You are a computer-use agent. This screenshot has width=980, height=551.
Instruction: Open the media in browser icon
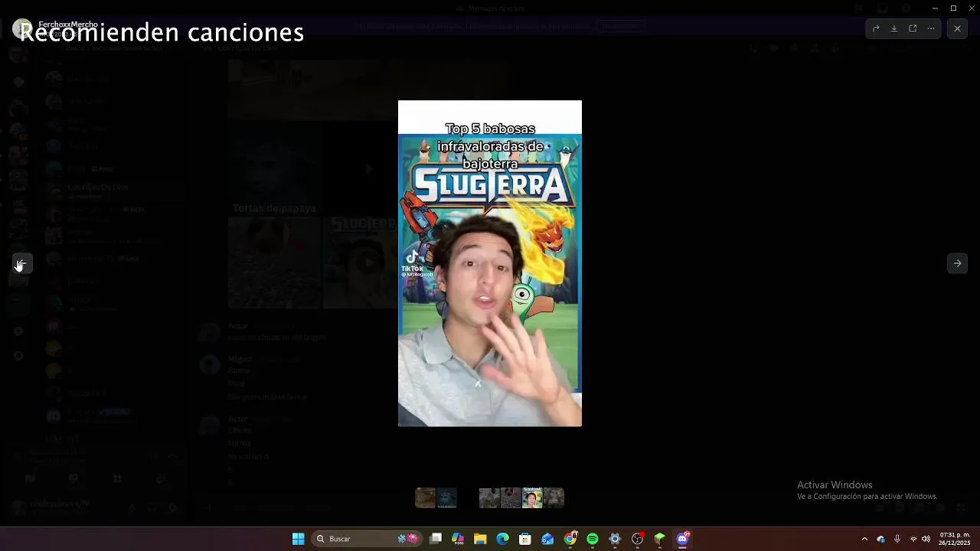tap(913, 28)
